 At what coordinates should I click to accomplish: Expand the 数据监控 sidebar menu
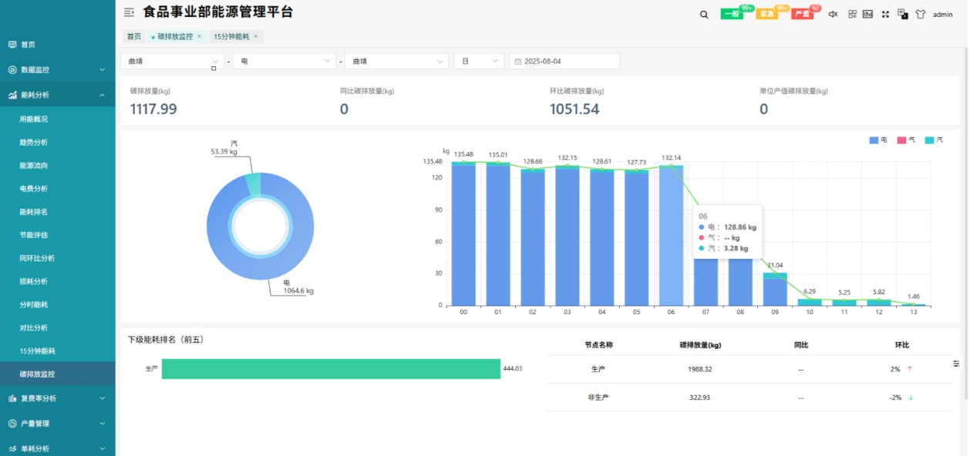point(57,69)
